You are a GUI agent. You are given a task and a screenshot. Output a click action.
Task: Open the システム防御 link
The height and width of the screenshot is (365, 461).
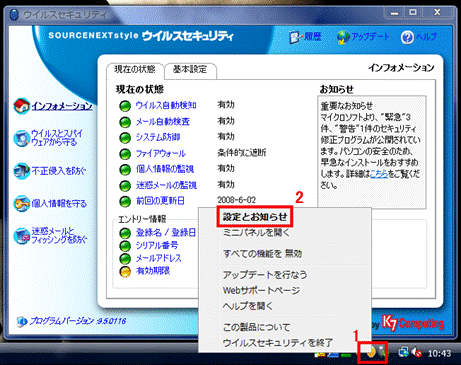[158, 137]
